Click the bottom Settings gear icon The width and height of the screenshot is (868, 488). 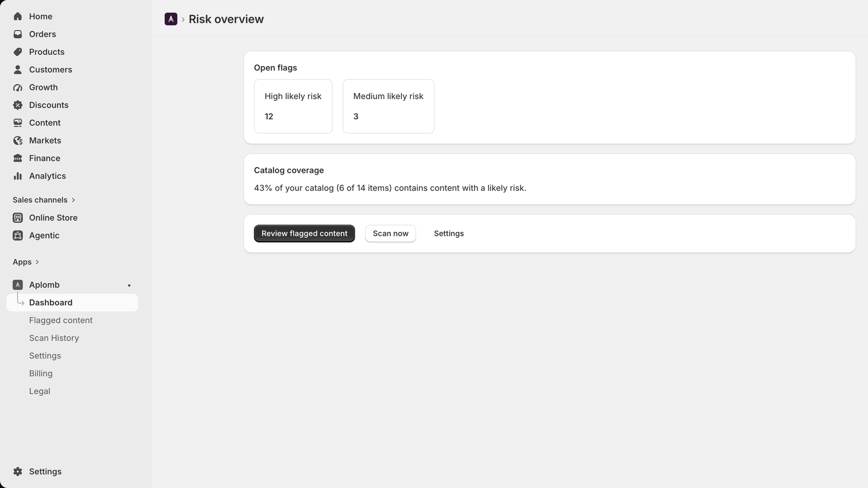click(x=18, y=472)
